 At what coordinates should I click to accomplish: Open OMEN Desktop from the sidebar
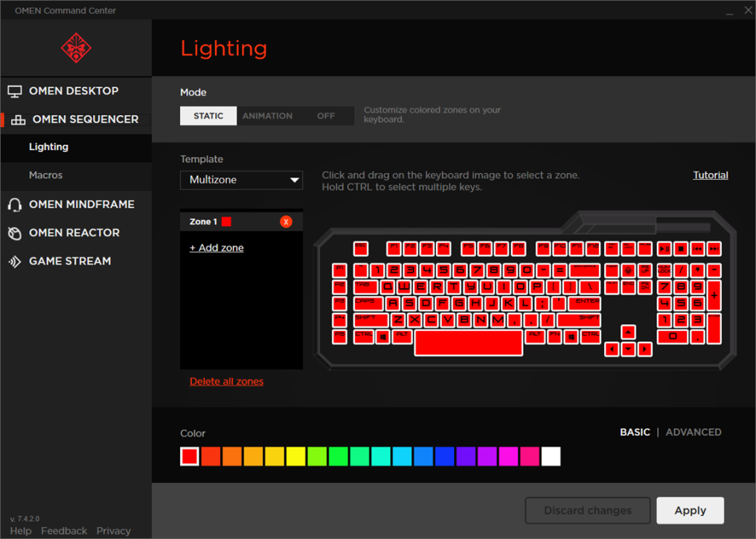(73, 91)
